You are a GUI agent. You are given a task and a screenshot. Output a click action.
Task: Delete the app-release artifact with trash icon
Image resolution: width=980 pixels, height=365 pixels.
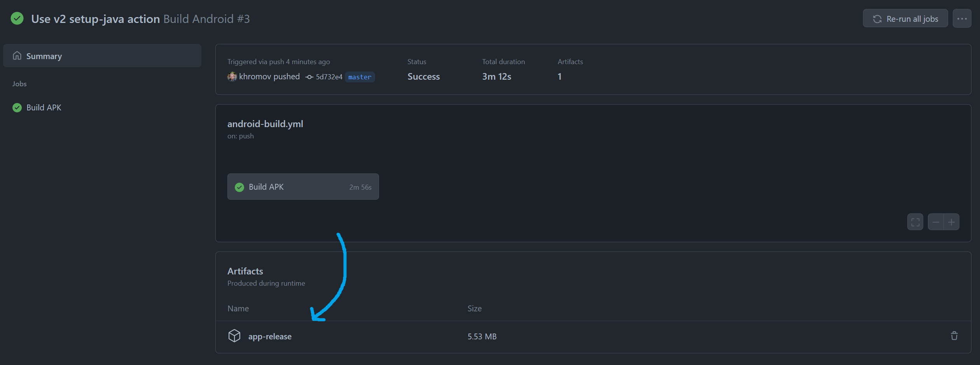pyautogui.click(x=954, y=336)
